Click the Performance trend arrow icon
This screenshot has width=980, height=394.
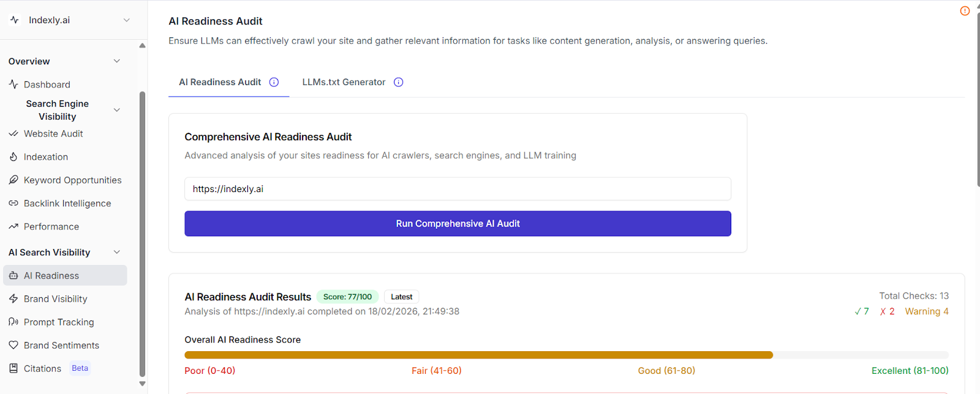pyautogui.click(x=13, y=226)
